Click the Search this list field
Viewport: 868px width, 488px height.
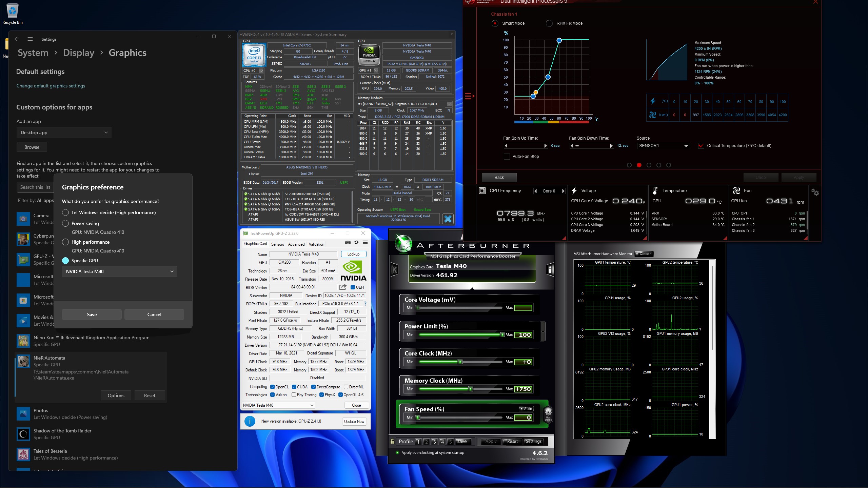35,187
